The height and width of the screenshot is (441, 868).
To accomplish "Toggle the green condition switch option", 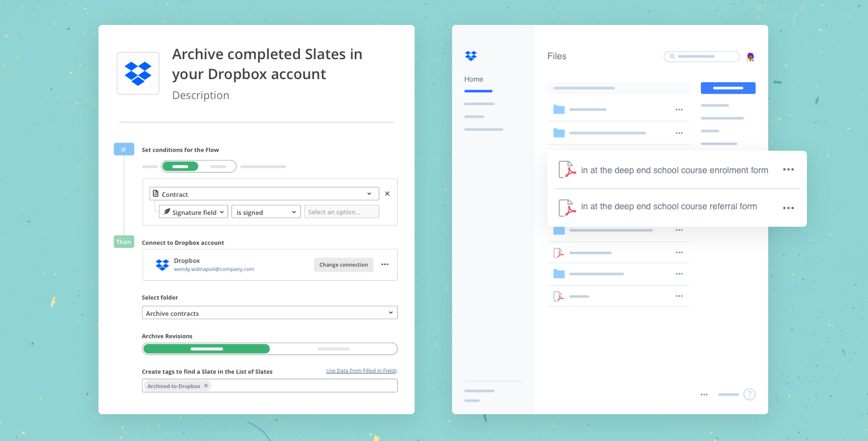I will pyautogui.click(x=180, y=166).
